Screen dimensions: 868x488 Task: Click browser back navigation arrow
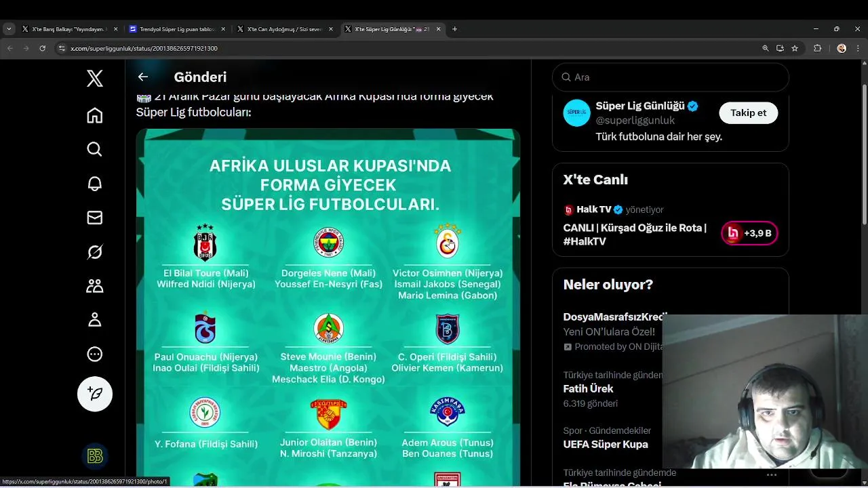(9, 48)
